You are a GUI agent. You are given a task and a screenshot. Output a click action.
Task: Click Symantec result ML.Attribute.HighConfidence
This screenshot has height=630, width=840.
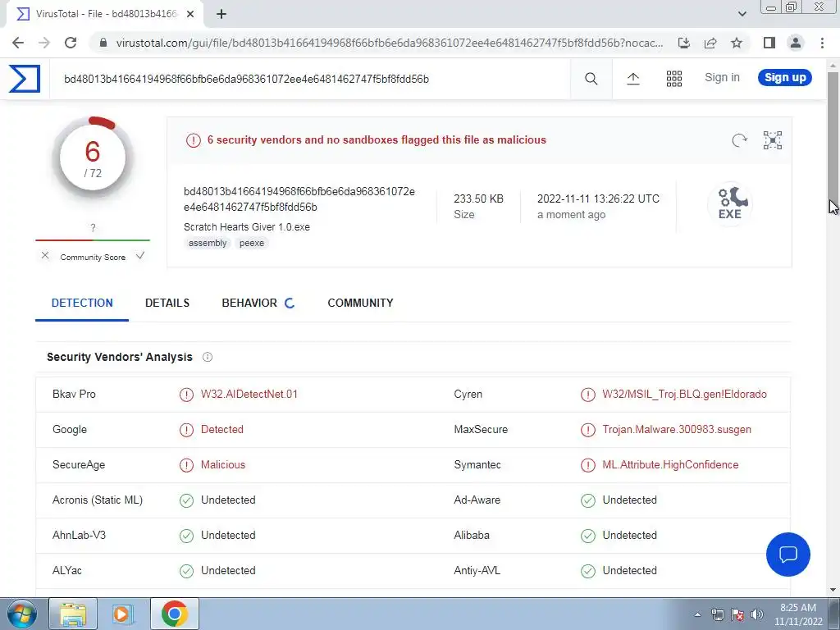coord(670,465)
